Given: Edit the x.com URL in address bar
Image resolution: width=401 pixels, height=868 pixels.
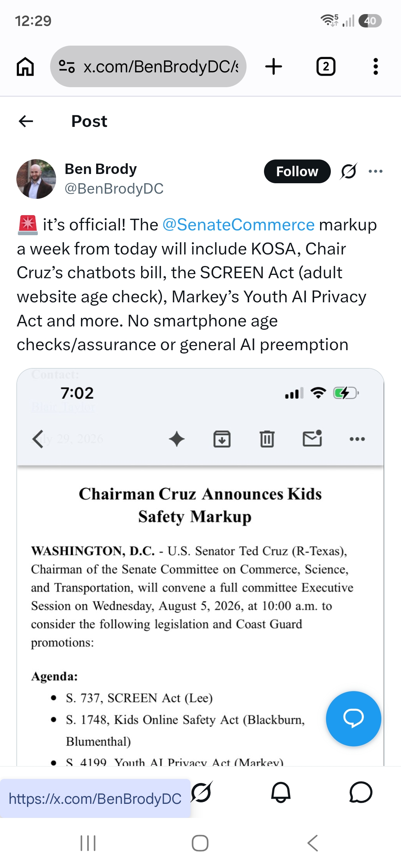Looking at the screenshot, I should tap(160, 67).
